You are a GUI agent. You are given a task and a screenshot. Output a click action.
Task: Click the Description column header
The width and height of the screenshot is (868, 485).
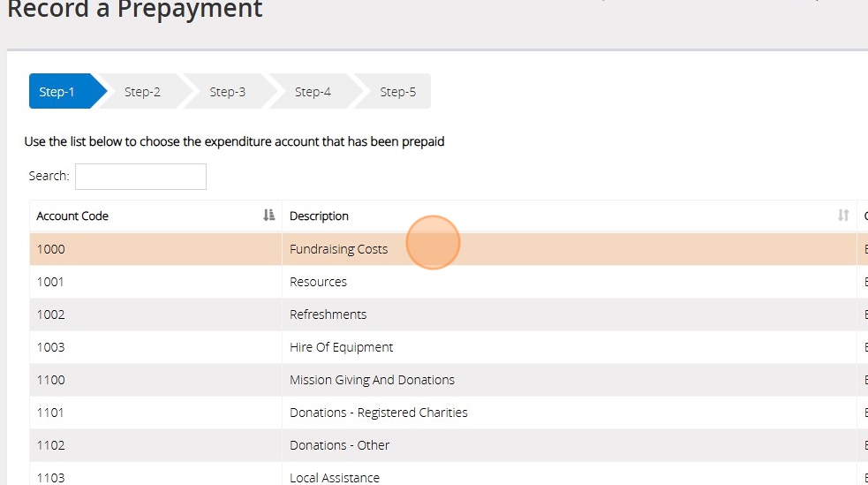pyautogui.click(x=569, y=216)
